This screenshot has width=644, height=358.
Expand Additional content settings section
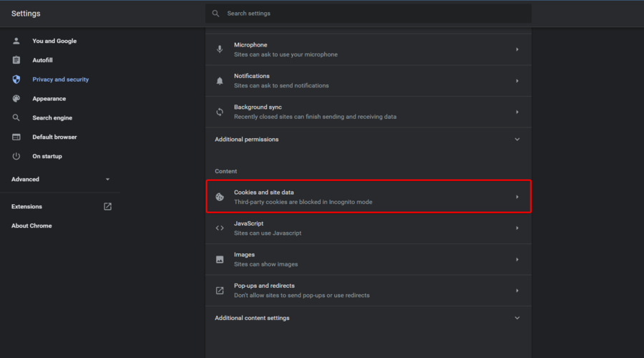click(517, 318)
